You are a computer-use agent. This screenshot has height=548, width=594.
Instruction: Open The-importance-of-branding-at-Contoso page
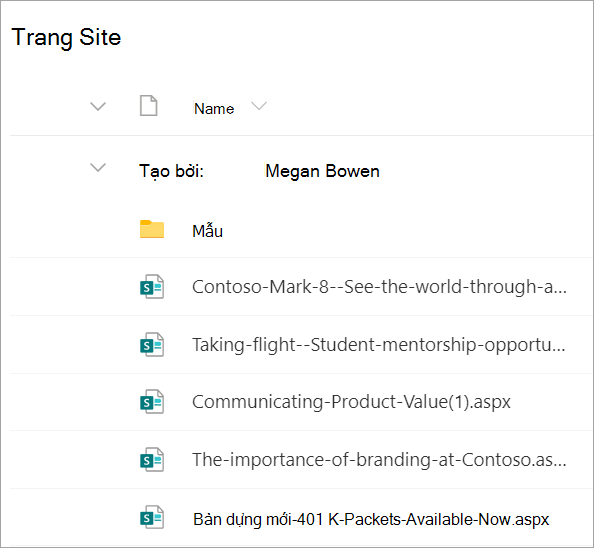click(379, 460)
